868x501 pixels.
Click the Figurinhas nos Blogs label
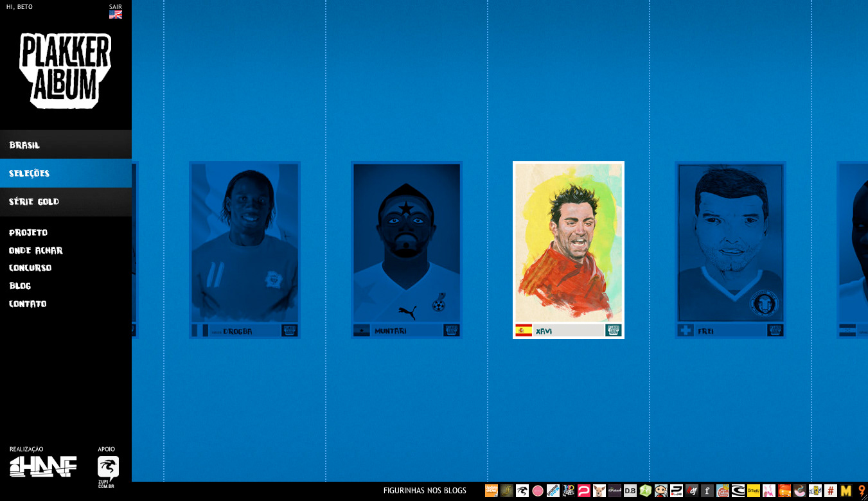tap(425, 491)
